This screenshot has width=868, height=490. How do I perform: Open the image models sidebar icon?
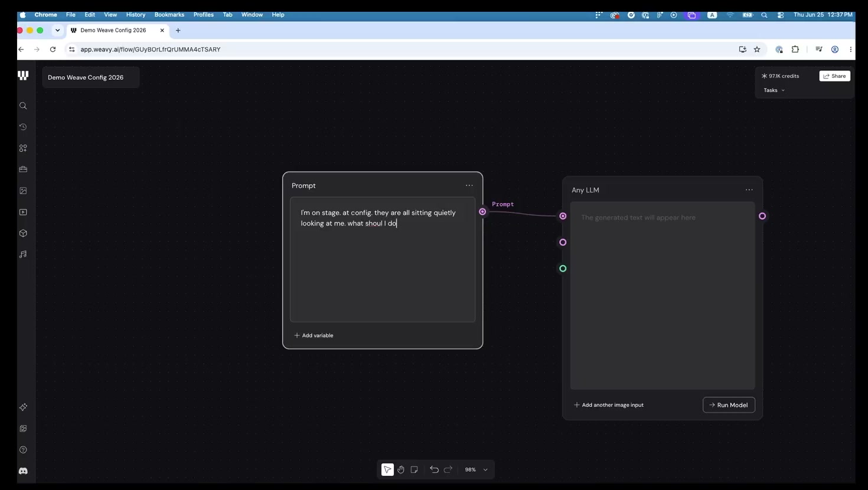click(x=23, y=191)
